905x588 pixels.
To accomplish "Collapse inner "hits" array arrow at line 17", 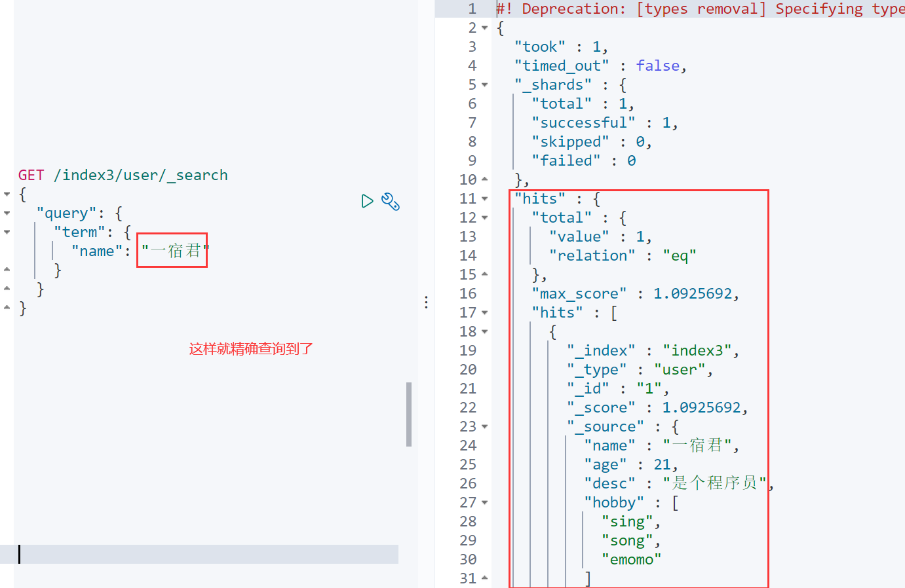I will 485,313.
